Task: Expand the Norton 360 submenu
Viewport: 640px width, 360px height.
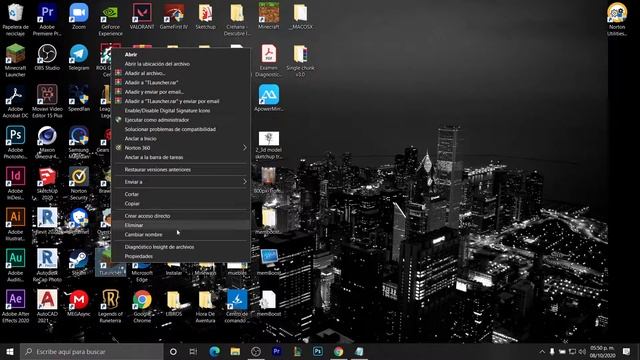Action: tap(181, 148)
